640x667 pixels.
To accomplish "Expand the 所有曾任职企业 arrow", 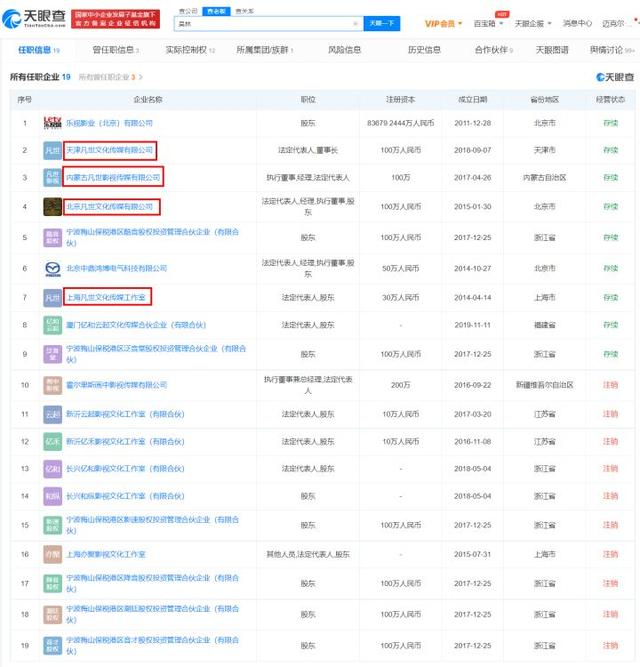I will click(141, 77).
